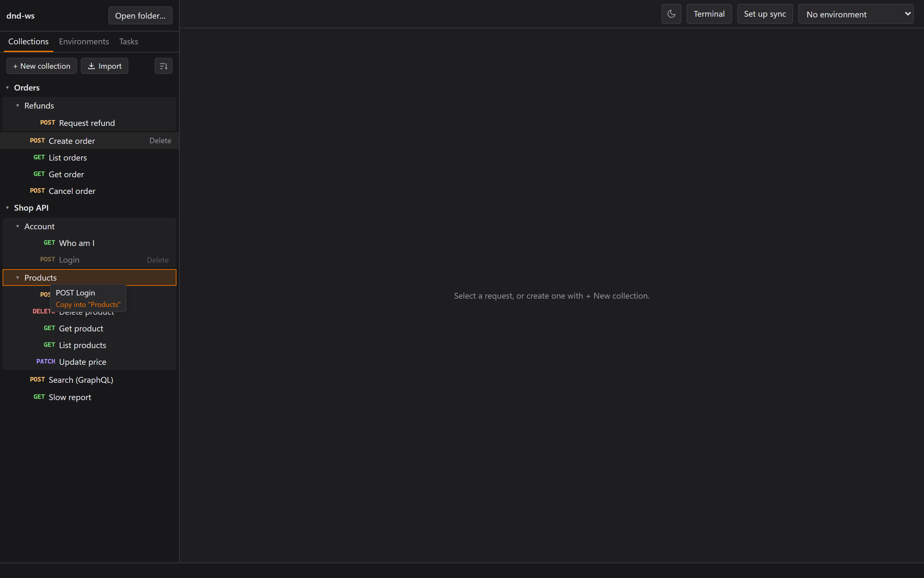This screenshot has width=924, height=578.
Task: Click the sort collections icon
Action: pos(163,66)
